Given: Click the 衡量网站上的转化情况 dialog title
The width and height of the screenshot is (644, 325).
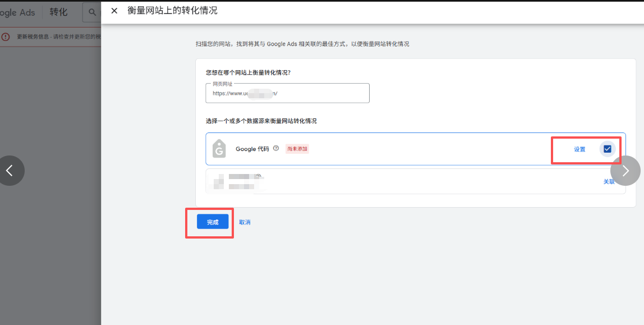Looking at the screenshot, I should coord(172,11).
